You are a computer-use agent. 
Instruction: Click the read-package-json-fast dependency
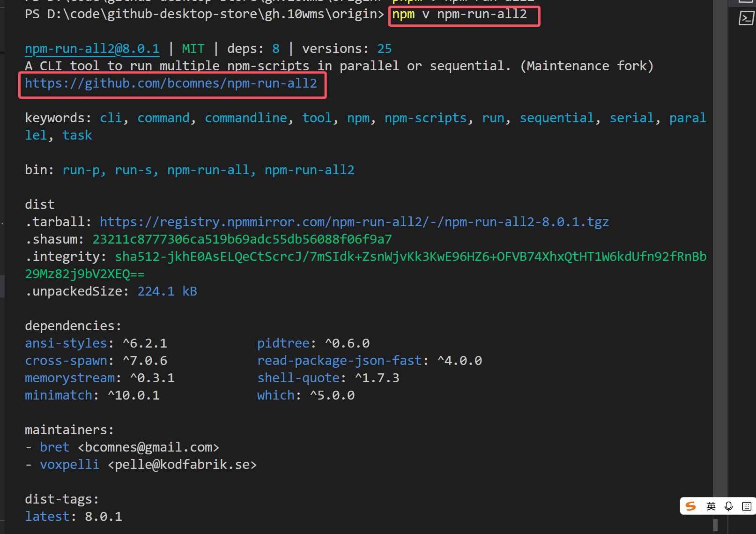(x=340, y=361)
